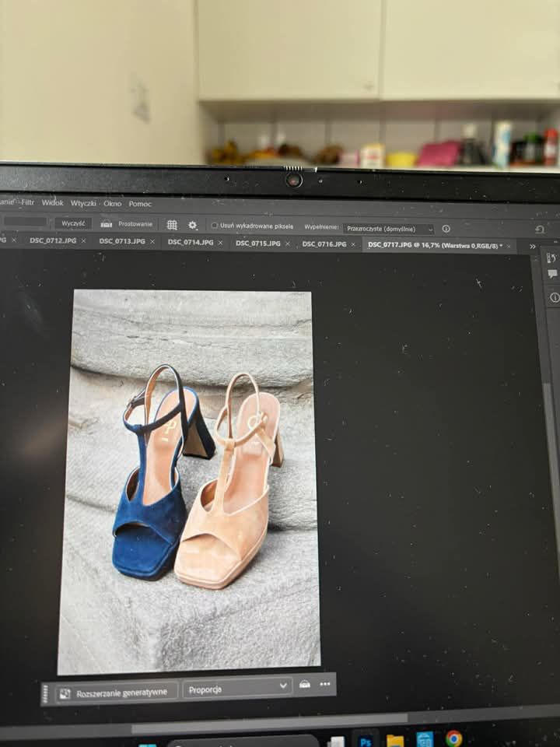
Task: Open Chrome from the taskbar
Action: pyautogui.click(x=453, y=738)
